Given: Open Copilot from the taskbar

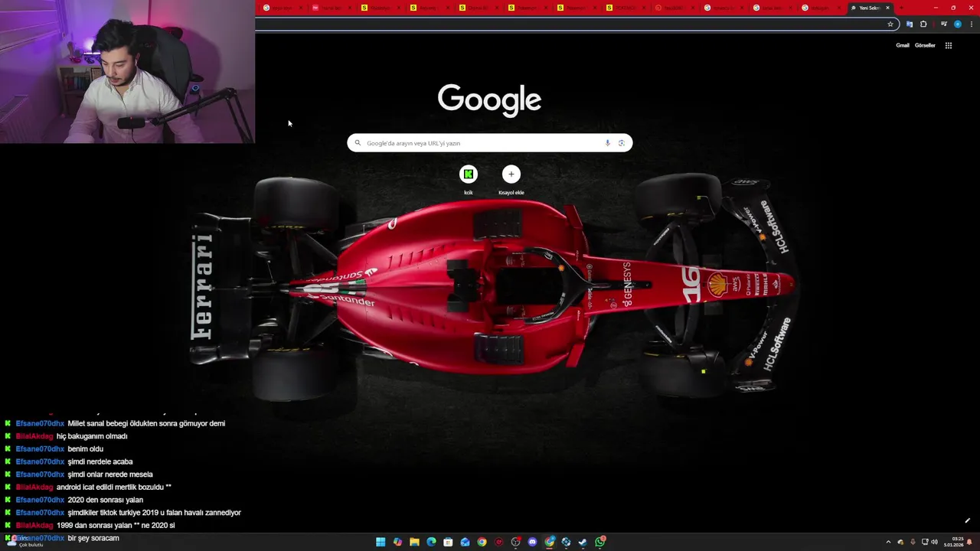Looking at the screenshot, I should pos(397,542).
